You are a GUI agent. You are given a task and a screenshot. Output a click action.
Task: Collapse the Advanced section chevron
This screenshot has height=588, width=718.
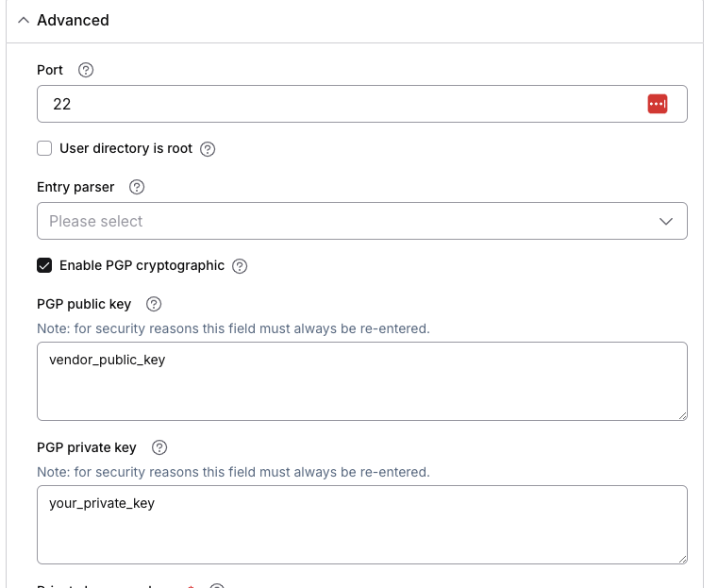coord(24,20)
